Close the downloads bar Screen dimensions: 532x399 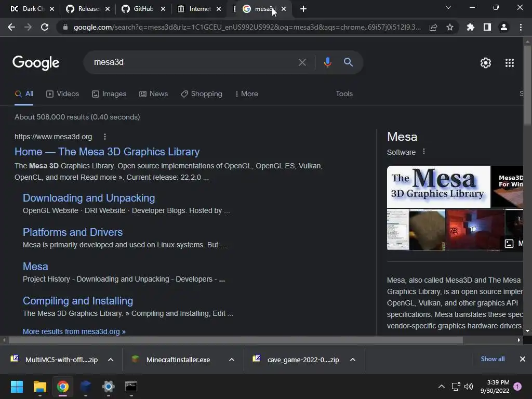[x=523, y=359]
